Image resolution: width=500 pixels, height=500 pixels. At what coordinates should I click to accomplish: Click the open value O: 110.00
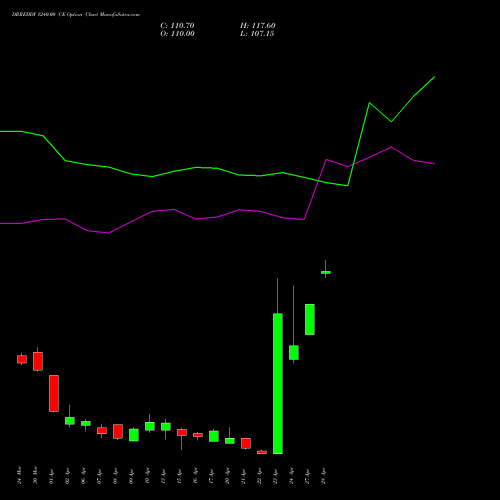coord(177,34)
